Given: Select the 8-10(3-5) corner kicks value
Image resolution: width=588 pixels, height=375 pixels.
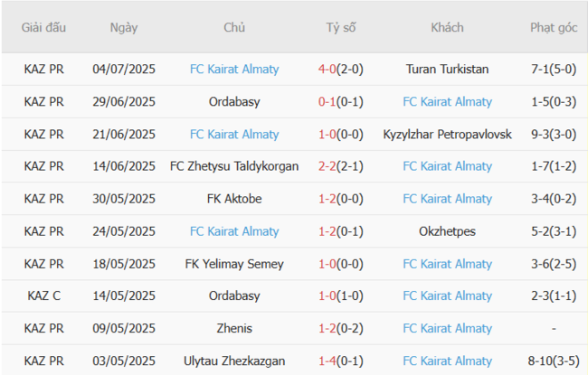Looking at the screenshot, I should [554, 361].
